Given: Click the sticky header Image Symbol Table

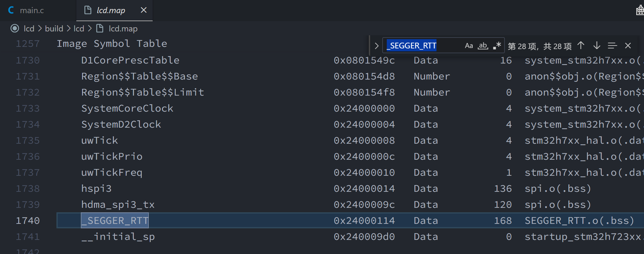Looking at the screenshot, I should coord(112,44).
